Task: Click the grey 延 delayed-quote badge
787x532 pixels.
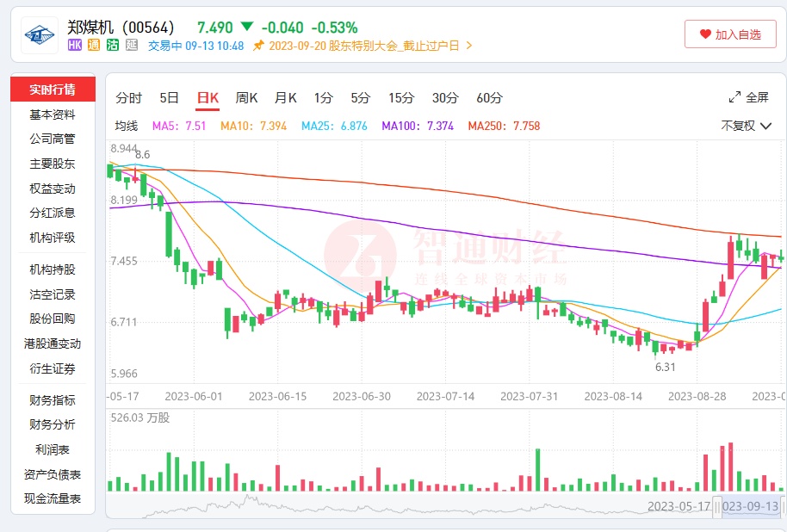Action: (x=131, y=46)
